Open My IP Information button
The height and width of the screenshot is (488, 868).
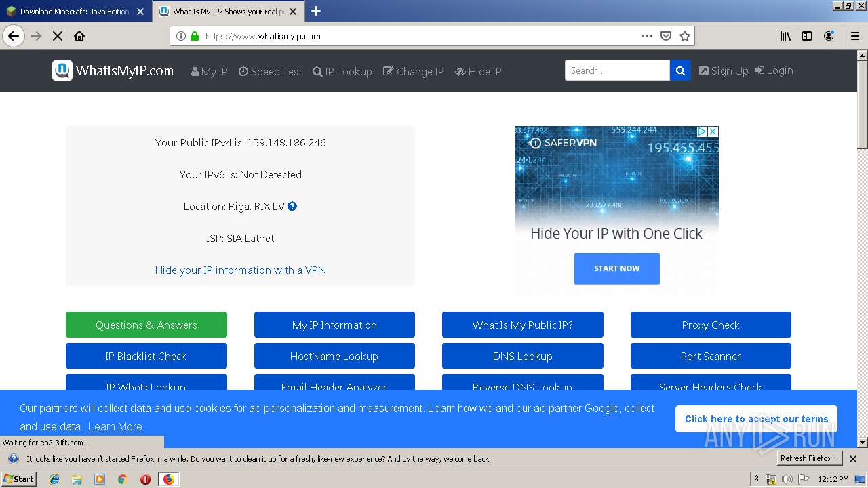coord(334,325)
